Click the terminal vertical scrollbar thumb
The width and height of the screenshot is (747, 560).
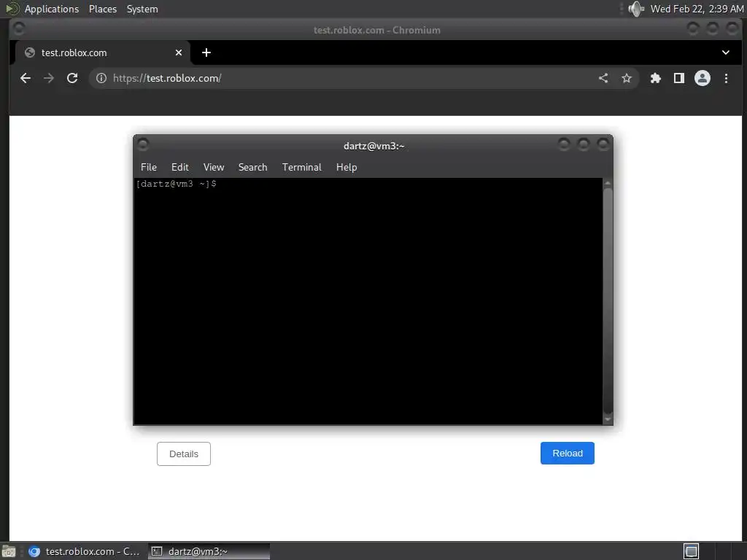click(x=608, y=300)
